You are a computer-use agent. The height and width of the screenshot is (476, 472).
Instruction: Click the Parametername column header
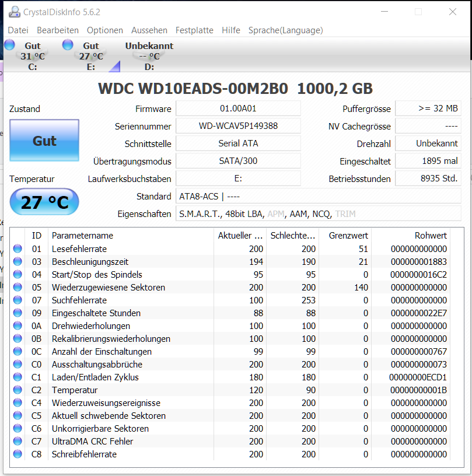131,236
